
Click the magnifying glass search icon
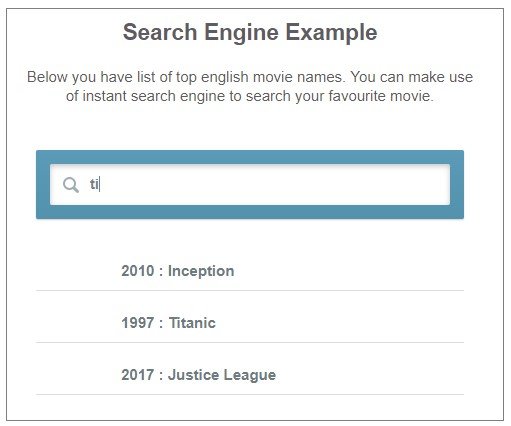[x=71, y=185]
